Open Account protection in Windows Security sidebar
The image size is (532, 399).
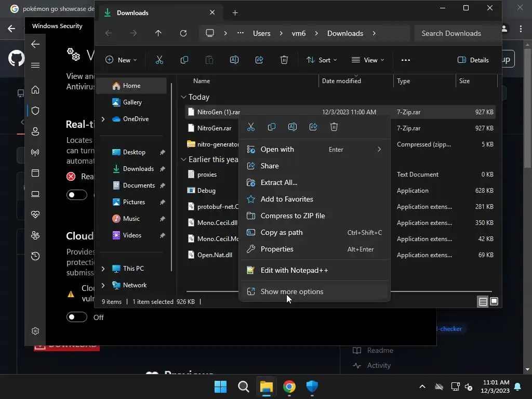(x=35, y=131)
